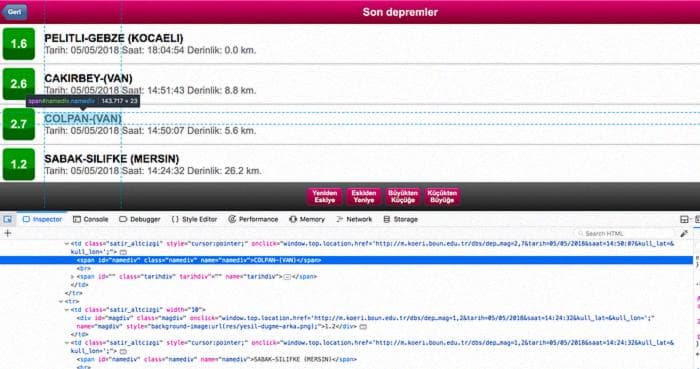Click the date line with Saat: 18:04:54
This screenshot has height=369, width=700.
coord(150,50)
